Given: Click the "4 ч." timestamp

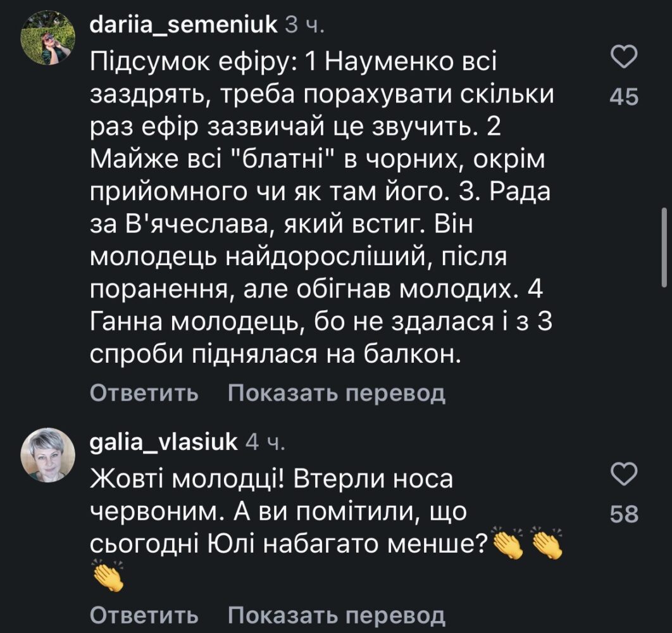Looking at the screenshot, I should tap(265, 441).
